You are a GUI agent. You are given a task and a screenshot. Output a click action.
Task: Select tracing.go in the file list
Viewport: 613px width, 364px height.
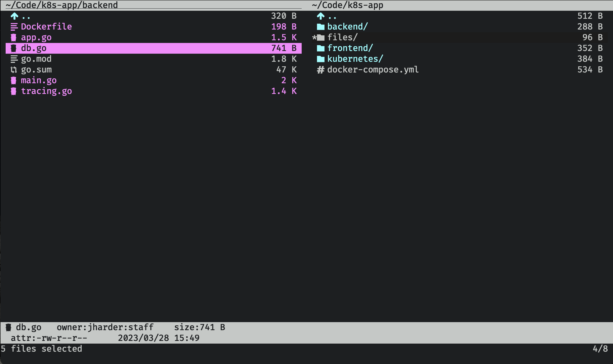[46, 91]
